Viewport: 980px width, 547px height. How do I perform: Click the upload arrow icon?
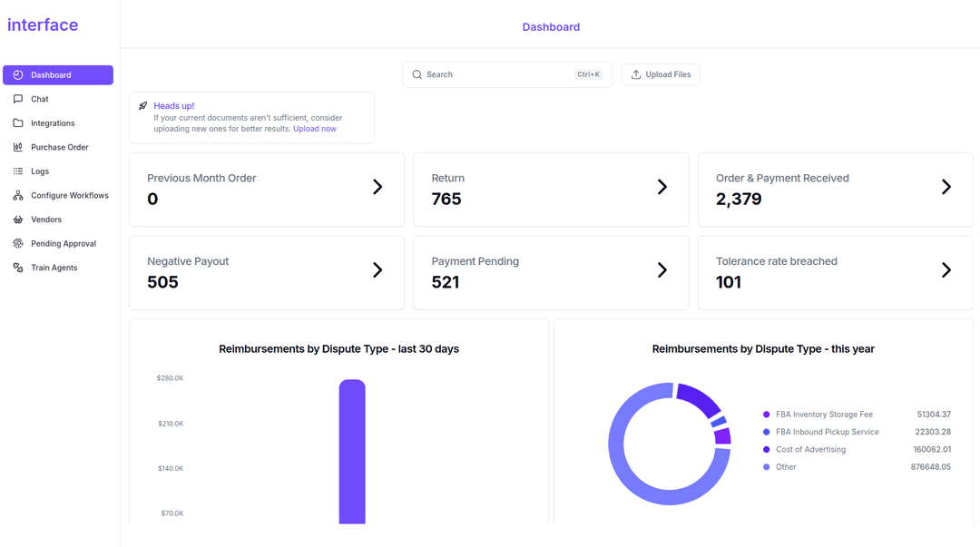(x=635, y=74)
